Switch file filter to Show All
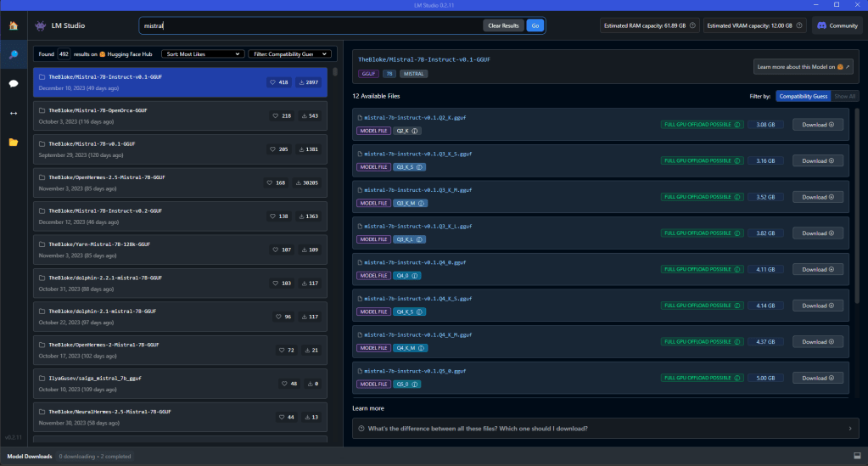The image size is (868, 466). point(844,97)
